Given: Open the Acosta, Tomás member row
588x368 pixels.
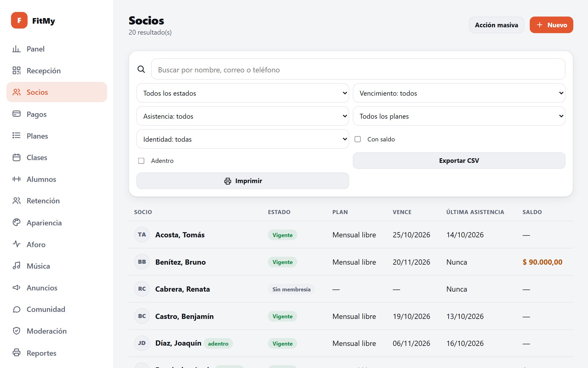Looking at the screenshot, I should pos(351,235).
